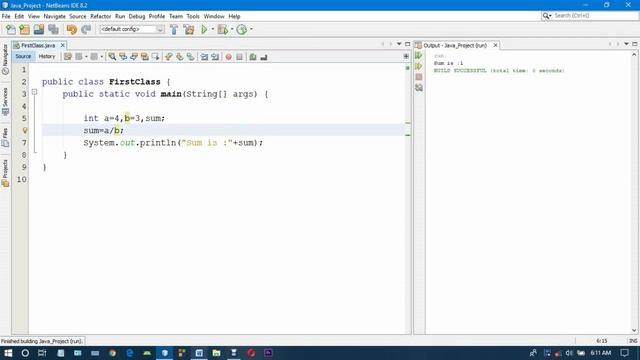The height and width of the screenshot is (360, 640).
Task: Open the Refactor menu
Action: click(100, 16)
